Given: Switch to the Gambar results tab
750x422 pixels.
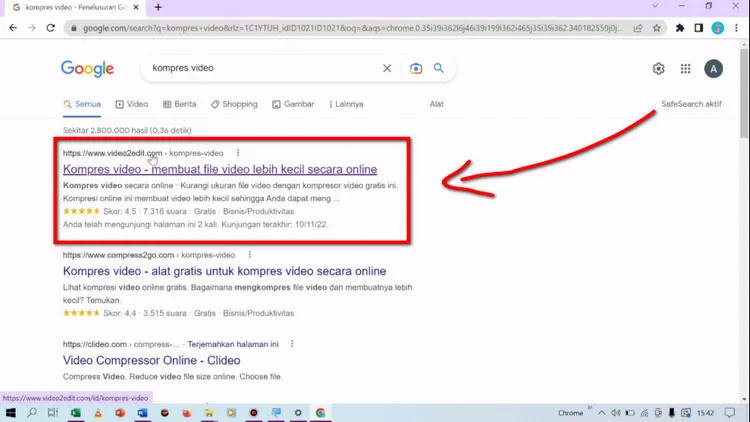Looking at the screenshot, I should (x=293, y=104).
